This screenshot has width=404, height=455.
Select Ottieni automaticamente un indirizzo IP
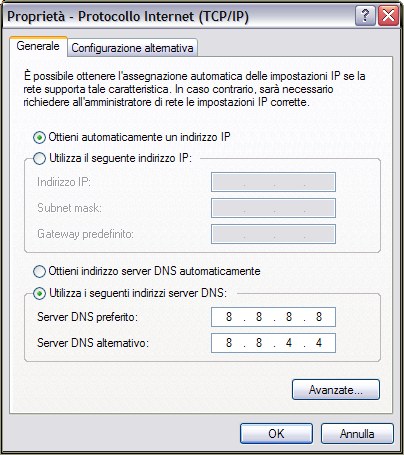(x=39, y=137)
